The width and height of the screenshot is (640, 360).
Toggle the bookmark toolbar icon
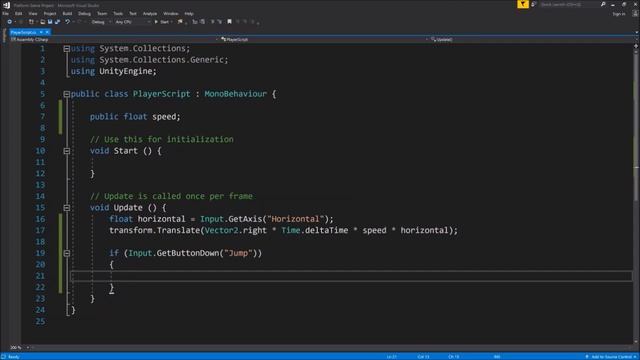point(229,22)
